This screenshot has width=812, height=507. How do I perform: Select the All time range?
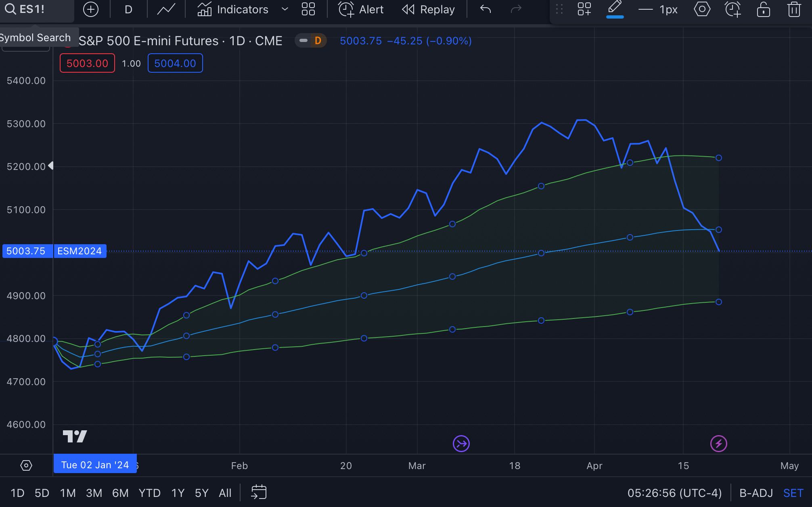[225, 493]
